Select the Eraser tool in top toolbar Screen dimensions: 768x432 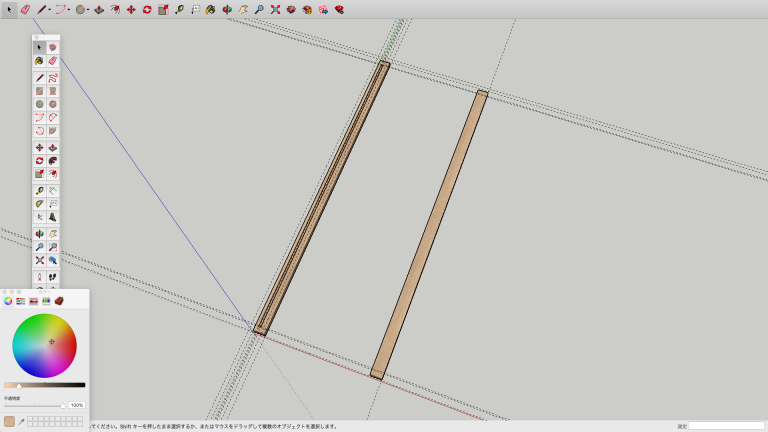pyautogui.click(x=25, y=9)
